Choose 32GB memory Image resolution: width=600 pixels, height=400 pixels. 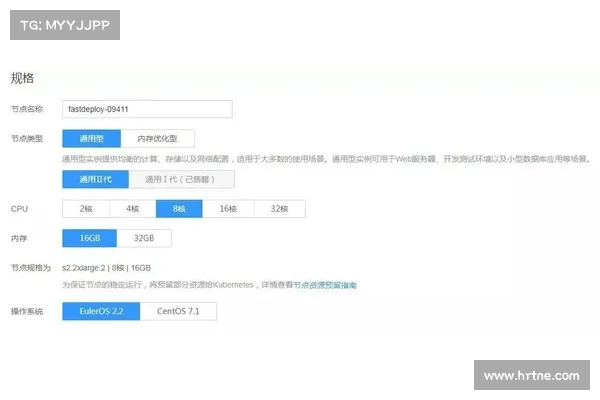(144, 238)
